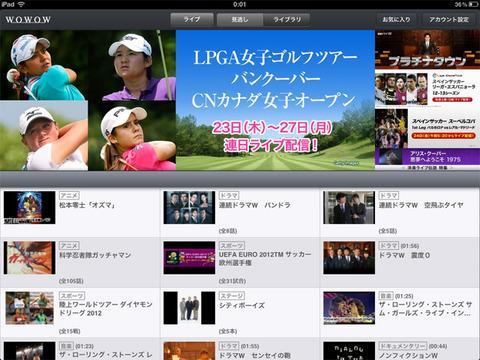The image size is (480, 360).
Task: Select title ノンフィクションW
Action: [x=408, y=356]
